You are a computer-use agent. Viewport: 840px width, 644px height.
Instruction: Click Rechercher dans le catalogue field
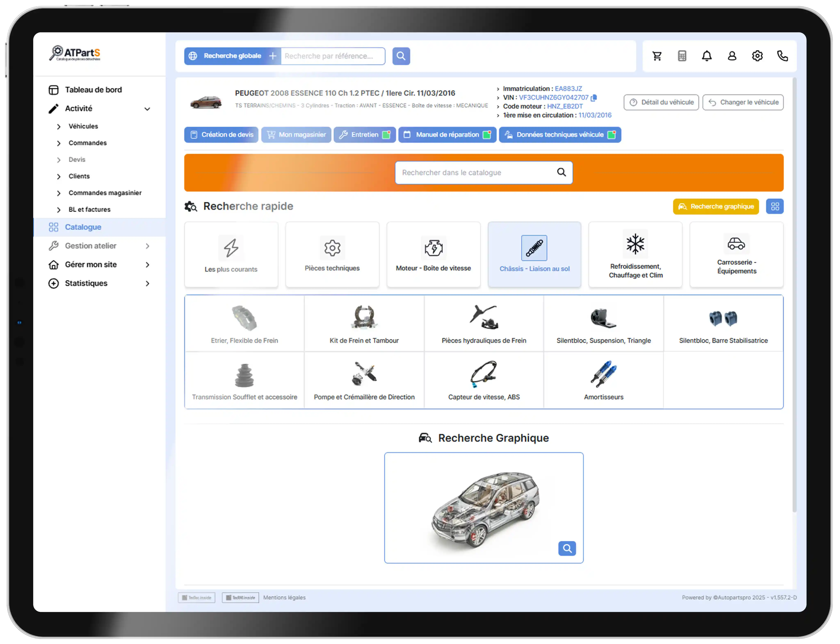point(475,173)
